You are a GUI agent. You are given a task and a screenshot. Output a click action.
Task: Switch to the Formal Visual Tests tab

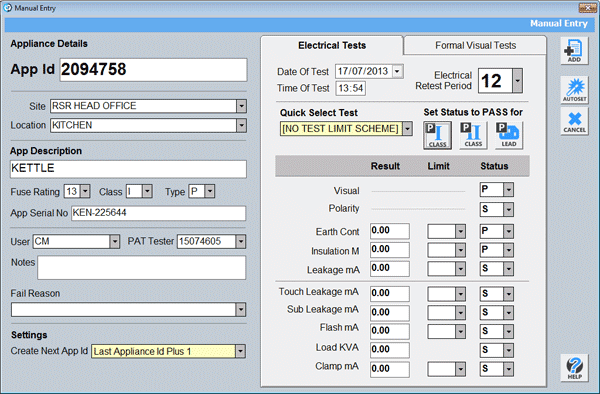(475, 46)
